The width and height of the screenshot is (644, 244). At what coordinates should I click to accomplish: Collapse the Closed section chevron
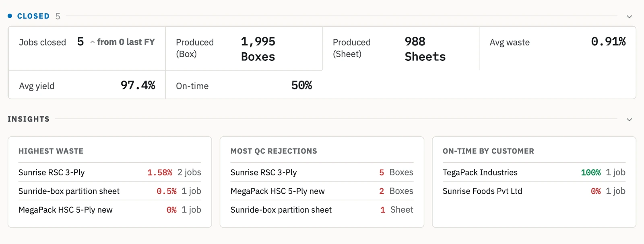(630, 17)
